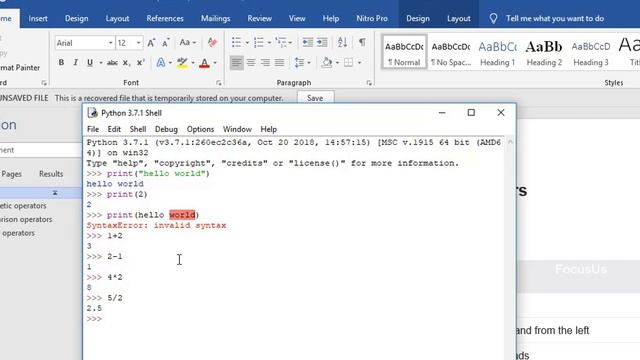Screen dimensions: 640x360
Task: Apply the No Spacing style
Action: [451, 52]
